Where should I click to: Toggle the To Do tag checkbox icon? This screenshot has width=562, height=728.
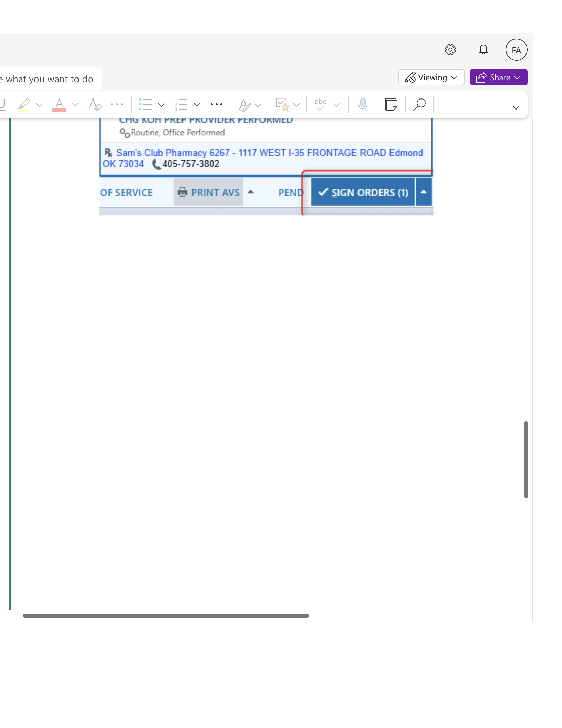click(282, 104)
